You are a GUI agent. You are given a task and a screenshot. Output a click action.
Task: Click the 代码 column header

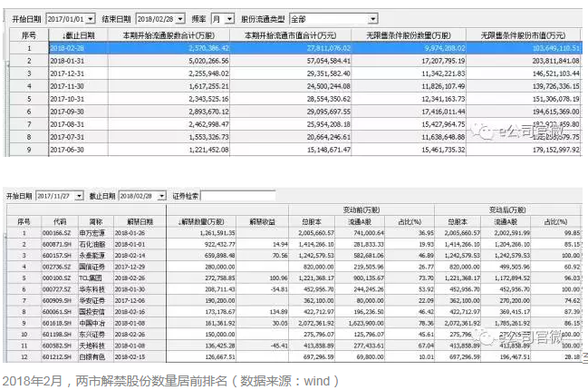click(x=60, y=221)
